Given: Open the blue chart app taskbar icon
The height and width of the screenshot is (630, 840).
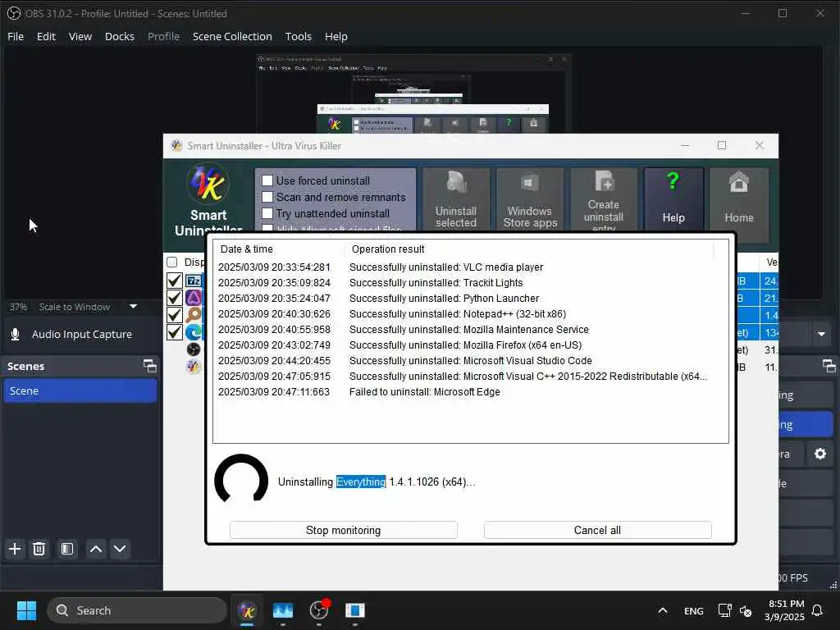Looking at the screenshot, I should point(283,610).
